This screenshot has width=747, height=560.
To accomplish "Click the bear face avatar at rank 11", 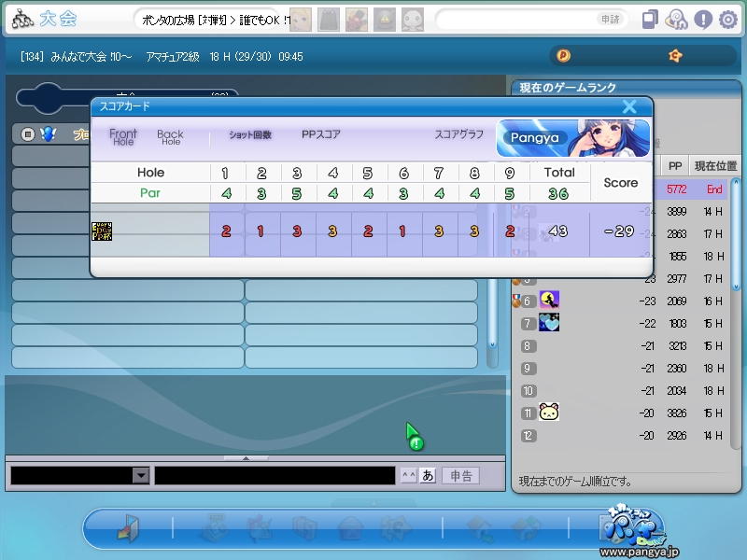I will pos(549,412).
